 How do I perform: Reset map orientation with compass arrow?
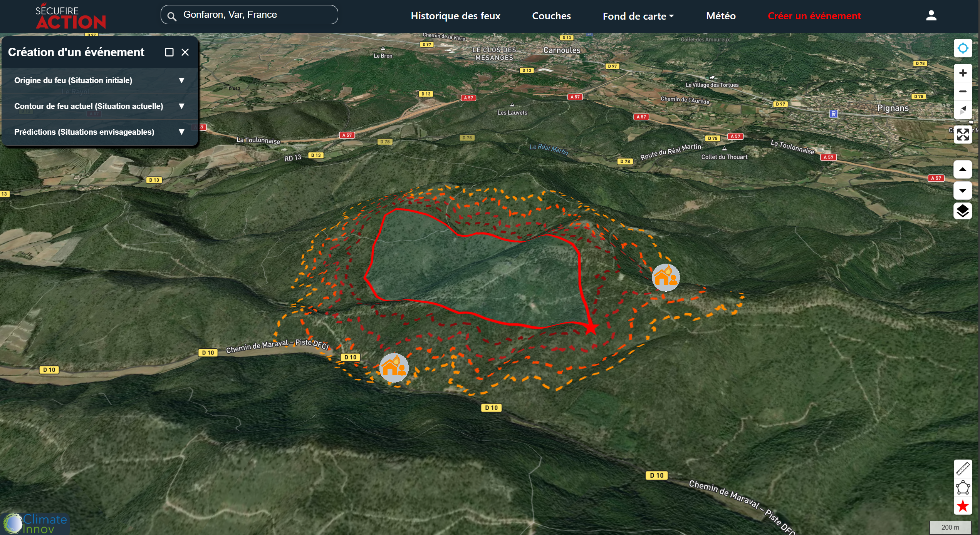coord(963,110)
